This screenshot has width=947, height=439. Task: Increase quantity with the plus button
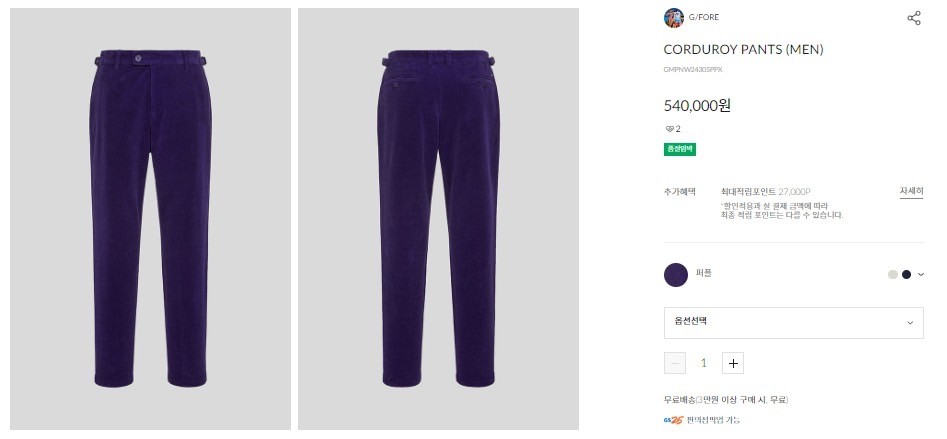(x=733, y=363)
